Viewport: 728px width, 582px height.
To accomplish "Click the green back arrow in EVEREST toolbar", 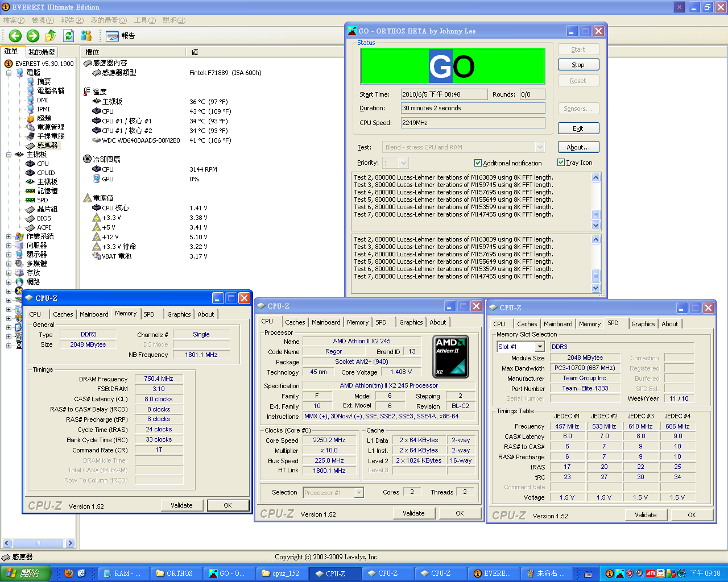I will [x=15, y=36].
